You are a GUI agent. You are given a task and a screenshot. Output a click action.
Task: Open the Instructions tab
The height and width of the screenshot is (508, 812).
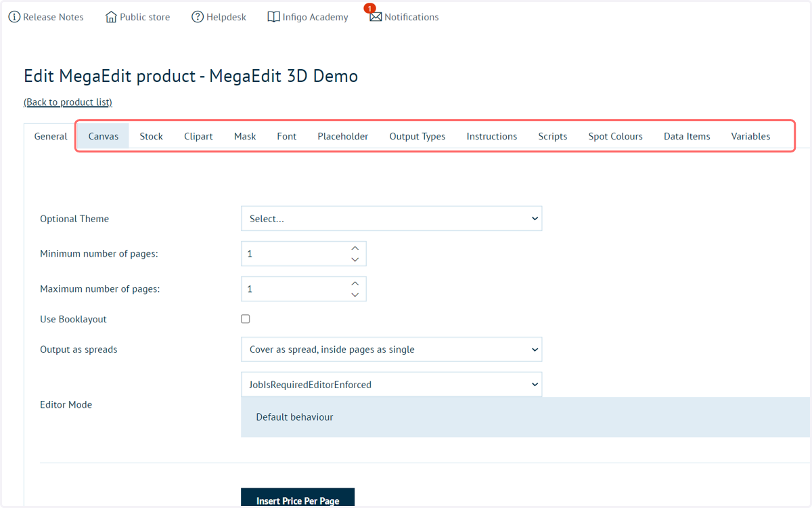(492, 136)
